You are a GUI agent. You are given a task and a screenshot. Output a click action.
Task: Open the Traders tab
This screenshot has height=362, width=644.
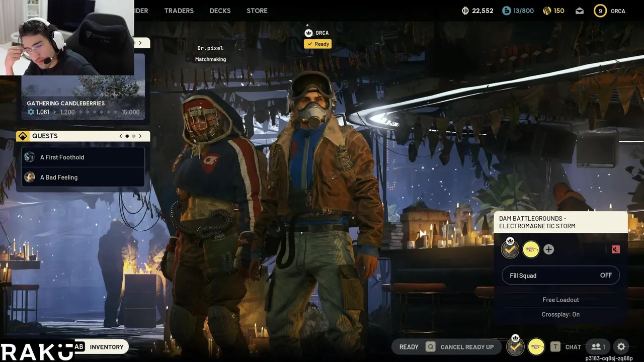point(179,11)
